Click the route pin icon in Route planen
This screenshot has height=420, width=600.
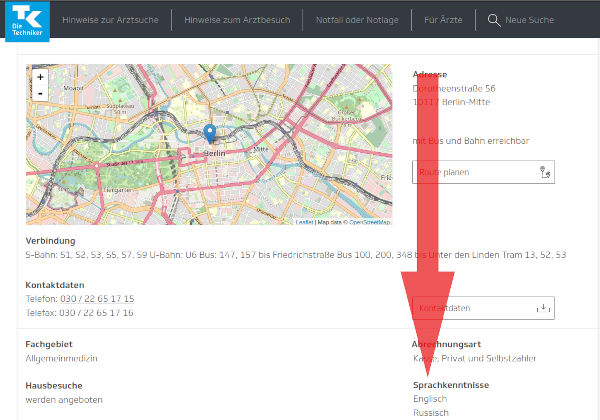[544, 172]
